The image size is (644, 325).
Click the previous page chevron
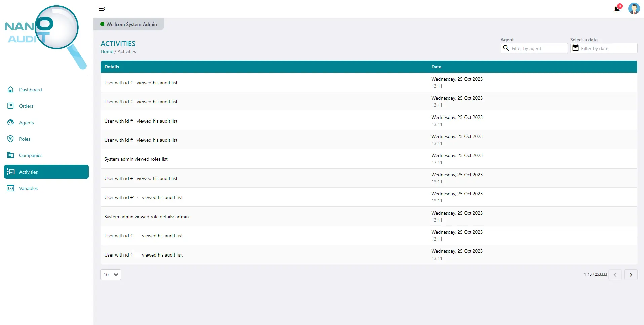click(615, 275)
